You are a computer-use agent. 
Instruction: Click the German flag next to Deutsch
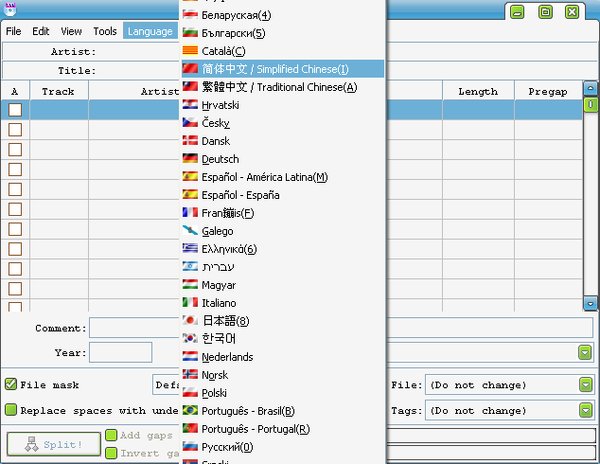tap(190, 158)
